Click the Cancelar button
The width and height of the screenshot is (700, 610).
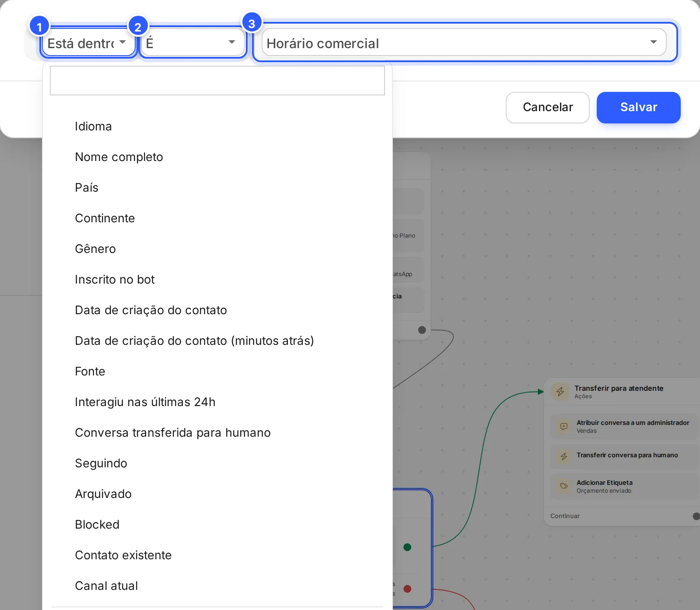[548, 107]
